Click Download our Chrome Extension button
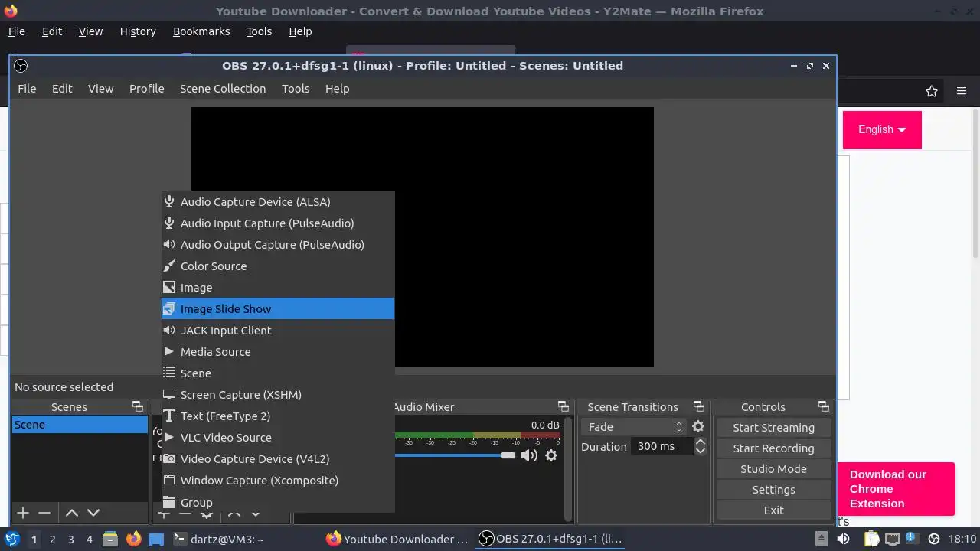 [x=897, y=489]
